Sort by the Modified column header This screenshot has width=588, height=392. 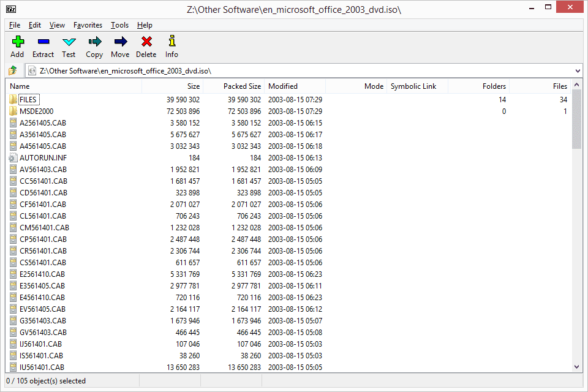coord(295,86)
